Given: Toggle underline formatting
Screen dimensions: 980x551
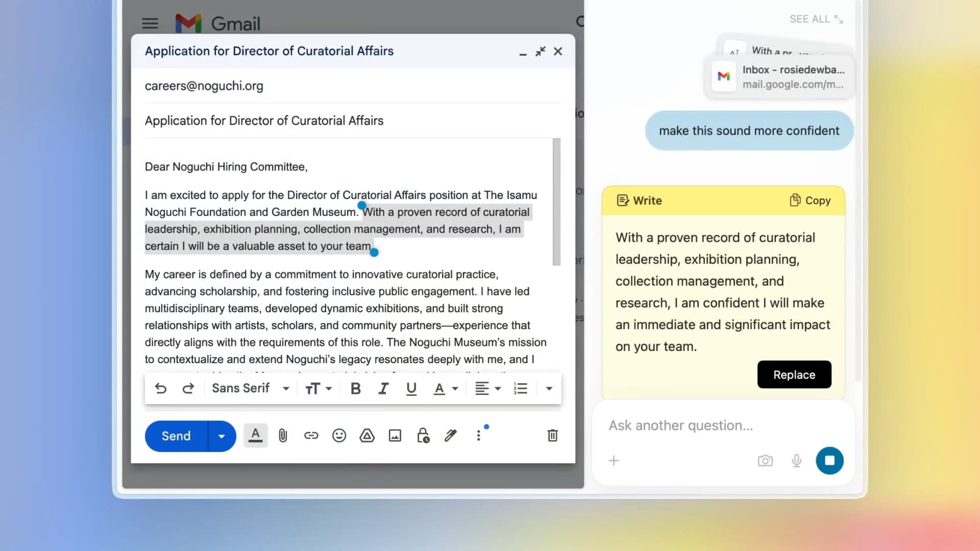Looking at the screenshot, I should [x=411, y=389].
